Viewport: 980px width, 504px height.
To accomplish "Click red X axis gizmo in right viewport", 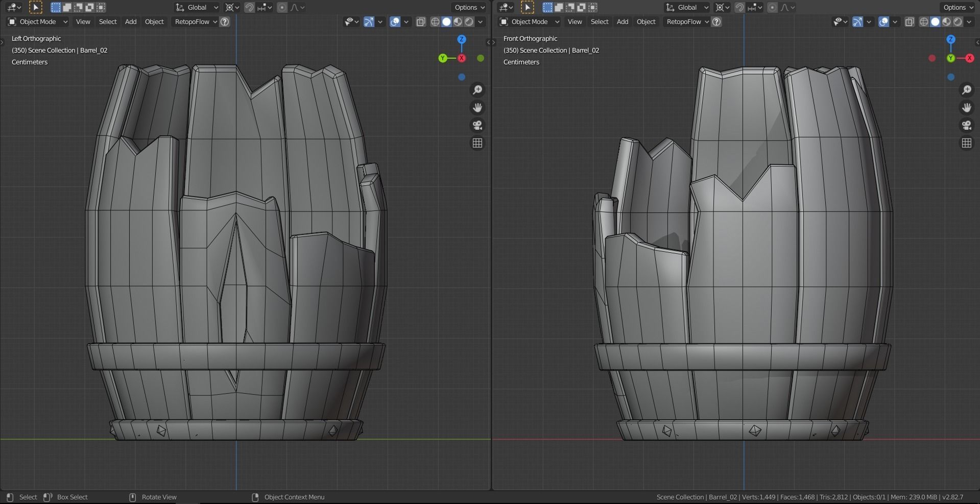I will pyautogui.click(x=969, y=58).
